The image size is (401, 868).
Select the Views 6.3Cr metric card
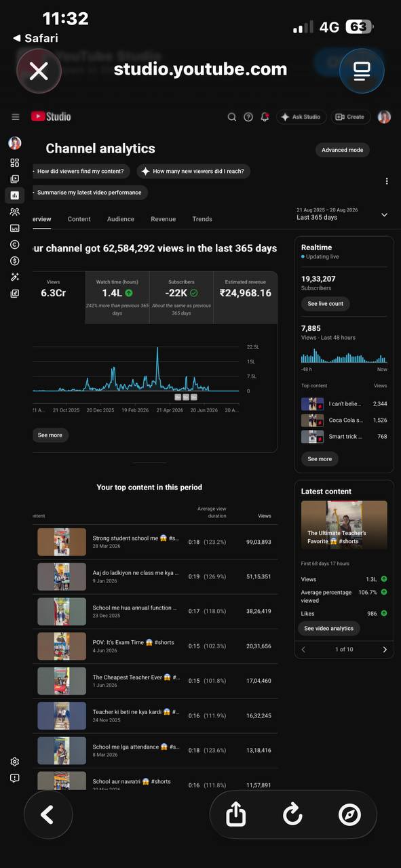(57, 297)
